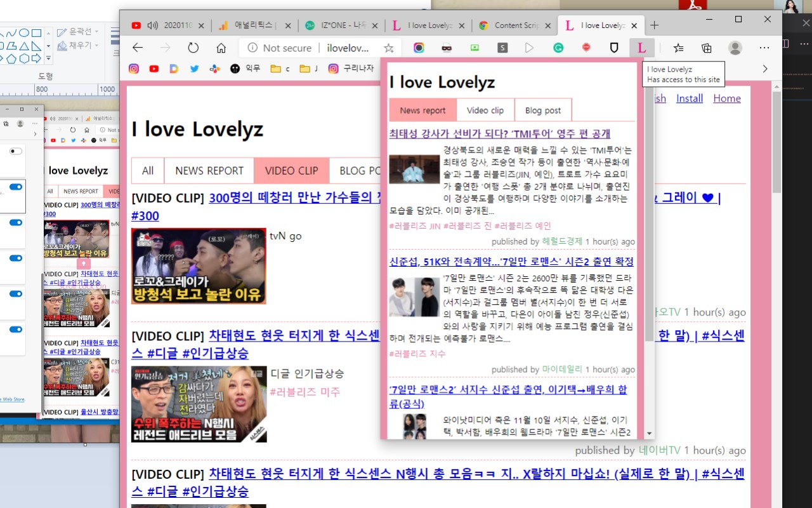
Task: Add a new browser tab
Action: [x=655, y=25]
